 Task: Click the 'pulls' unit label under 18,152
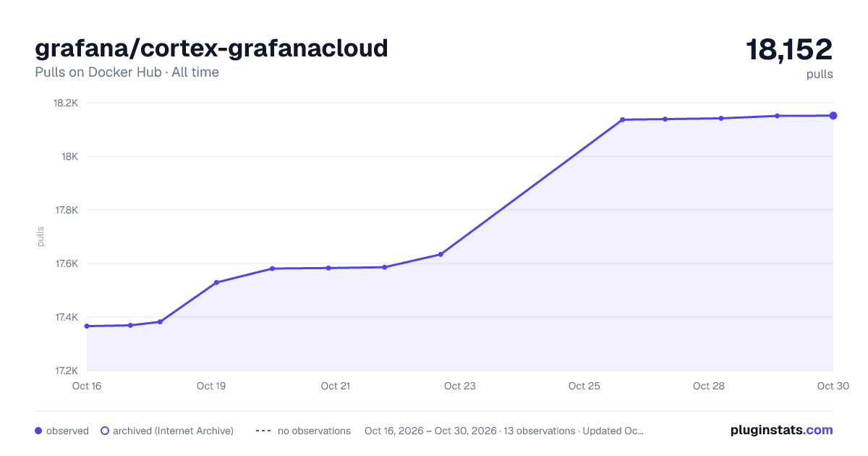[820, 74]
